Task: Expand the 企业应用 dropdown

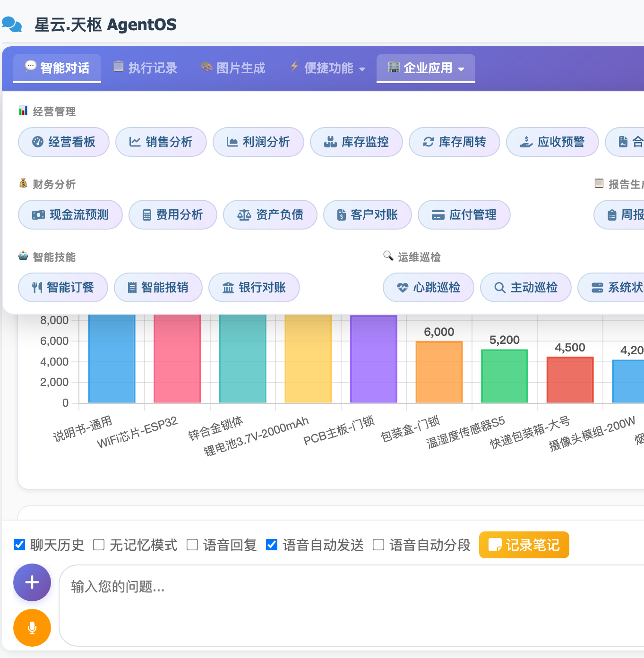Action: [425, 68]
